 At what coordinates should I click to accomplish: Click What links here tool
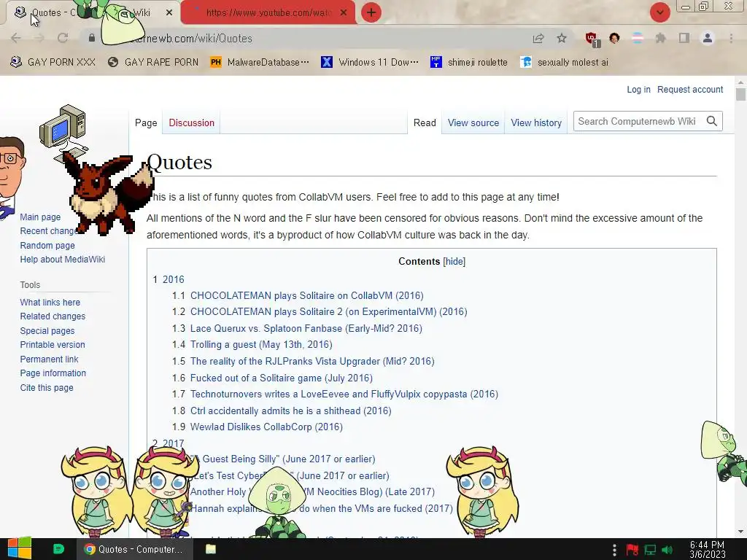(50, 303)
